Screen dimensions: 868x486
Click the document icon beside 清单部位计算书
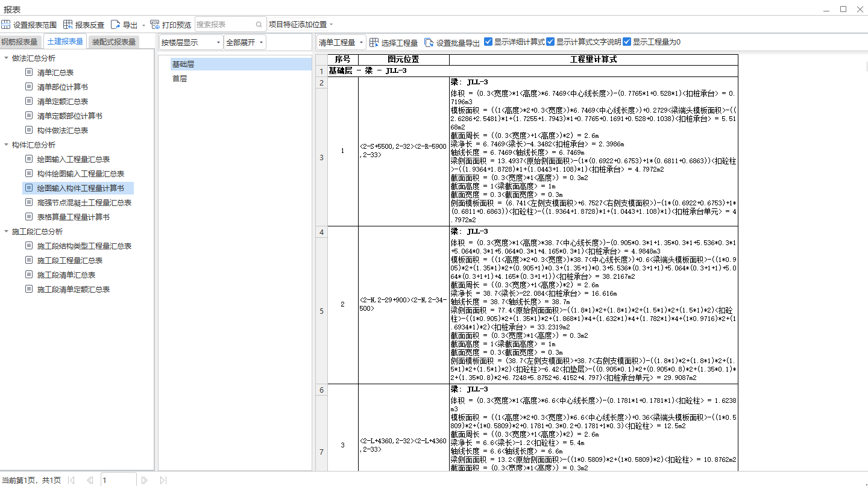[29, 87]
